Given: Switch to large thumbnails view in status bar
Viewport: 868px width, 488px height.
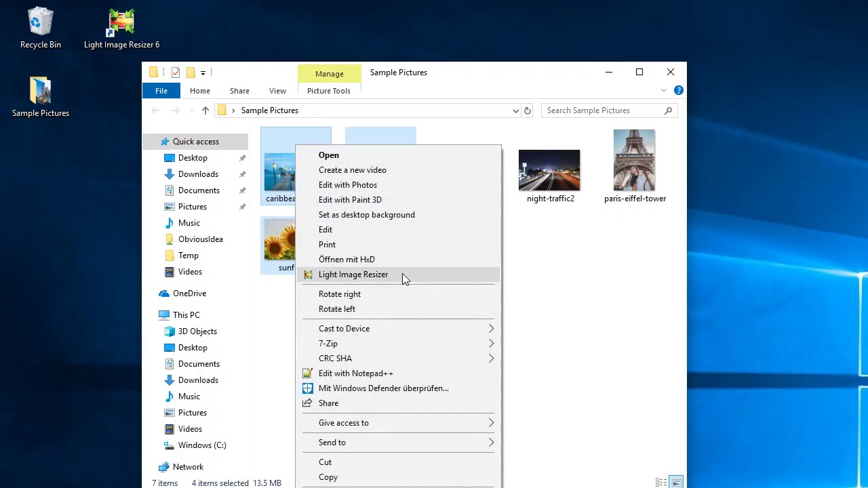Looking at the screenshot, I should 677,483.
